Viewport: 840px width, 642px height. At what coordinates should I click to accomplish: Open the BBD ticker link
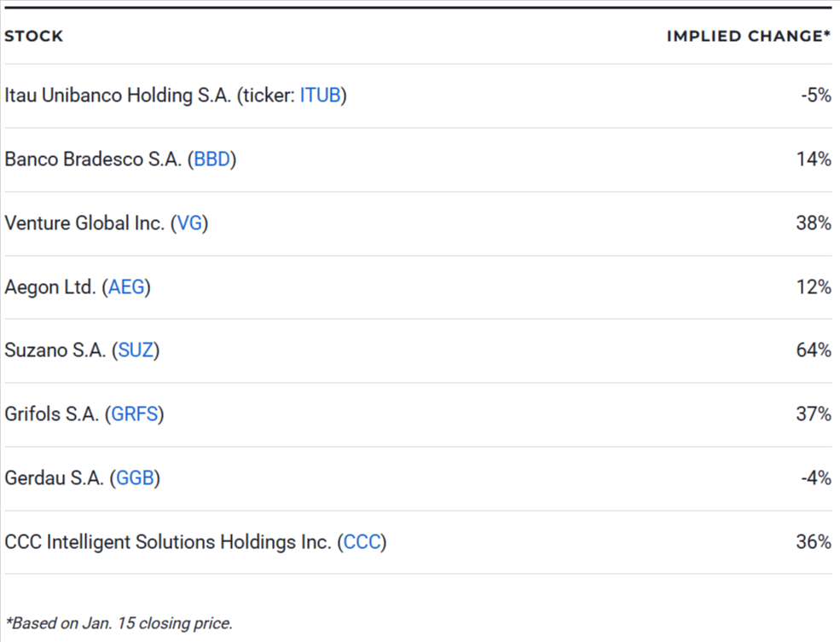pyautogui.click(x=211, y=159)
